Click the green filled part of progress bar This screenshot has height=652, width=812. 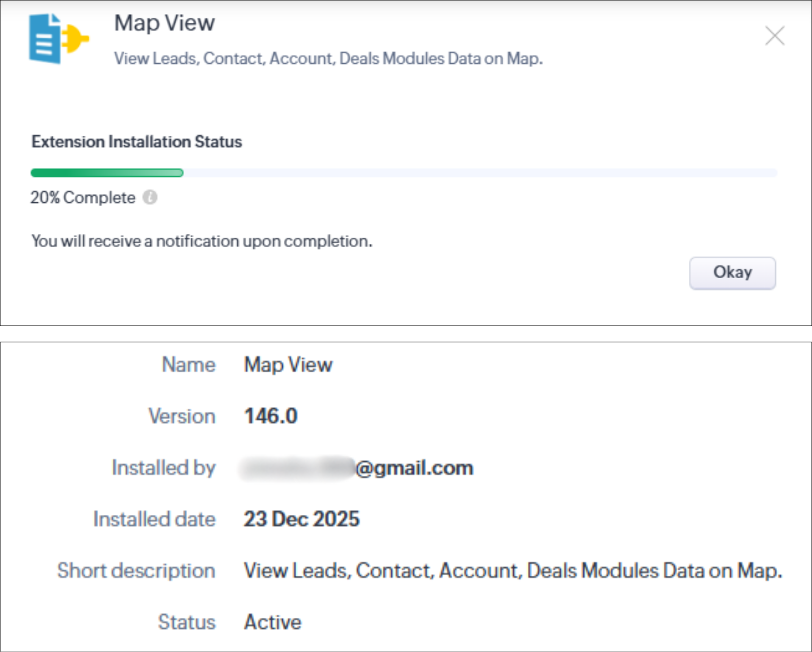coord(107,173)
